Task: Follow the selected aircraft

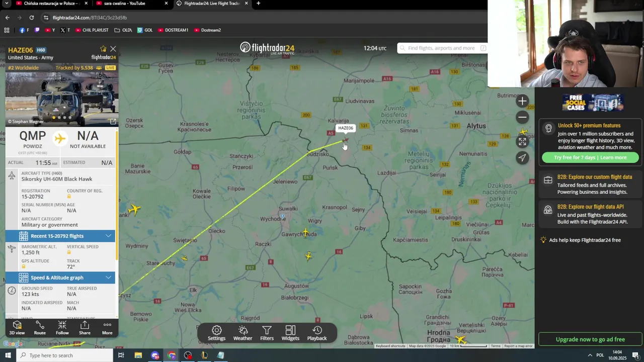Action: [x=62, y=328]
